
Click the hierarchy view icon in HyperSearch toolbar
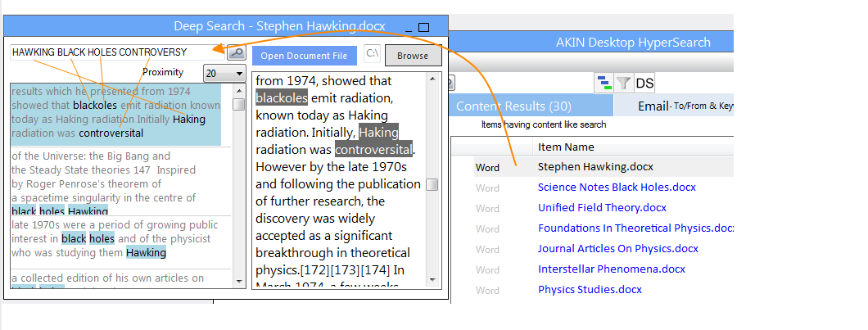(x=604, y=84)
